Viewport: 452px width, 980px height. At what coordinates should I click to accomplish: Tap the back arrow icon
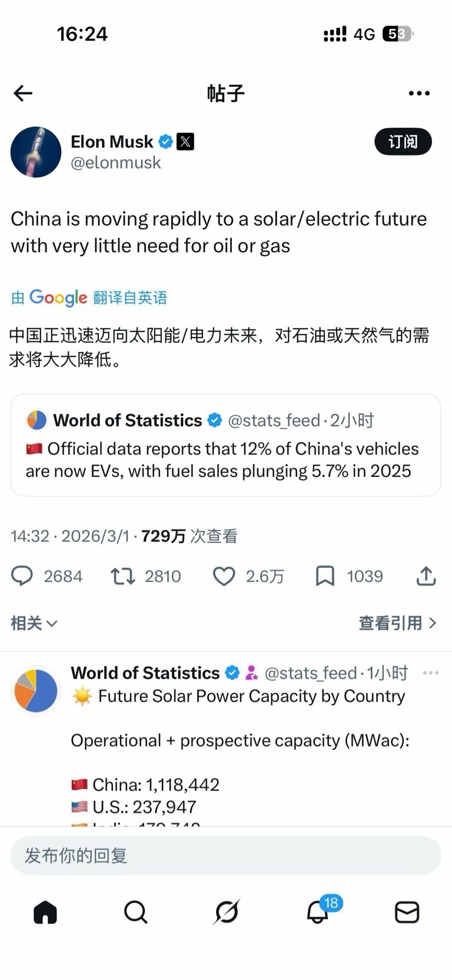pyautogui.click(x=23, y=93)
